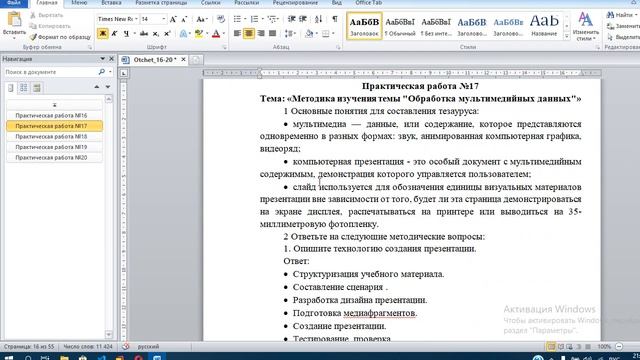Click the increase indent icon
Image resolution: width=640 pixels, height=360 pixels.
click(x=303, y=19)
